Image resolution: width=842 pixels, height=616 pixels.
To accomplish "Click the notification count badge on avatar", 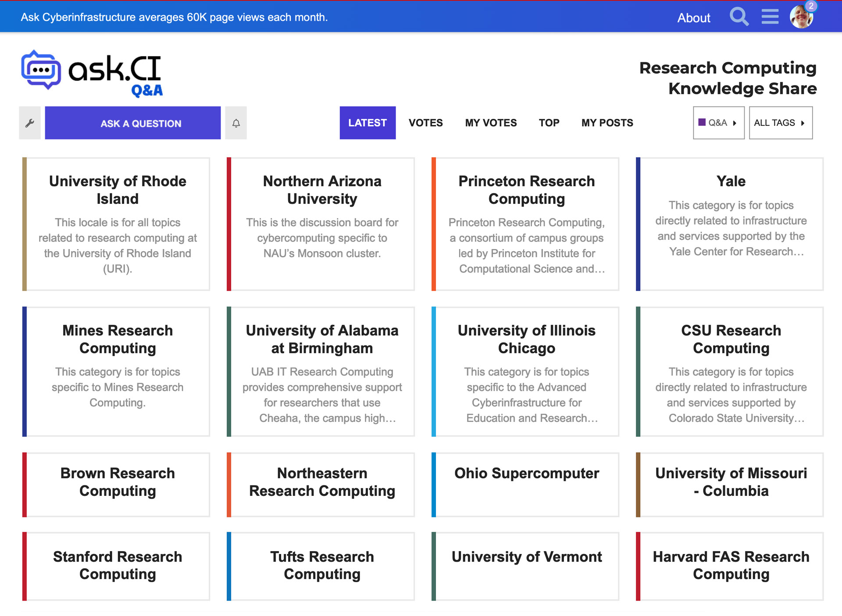I will click(x=811, y=6).
